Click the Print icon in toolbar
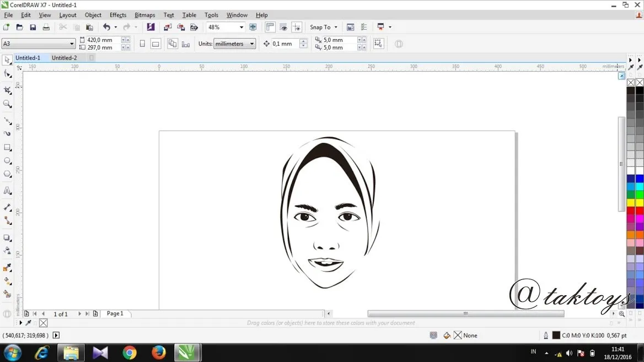The height and width of the screenshot is (362, 644). point(46,27)
